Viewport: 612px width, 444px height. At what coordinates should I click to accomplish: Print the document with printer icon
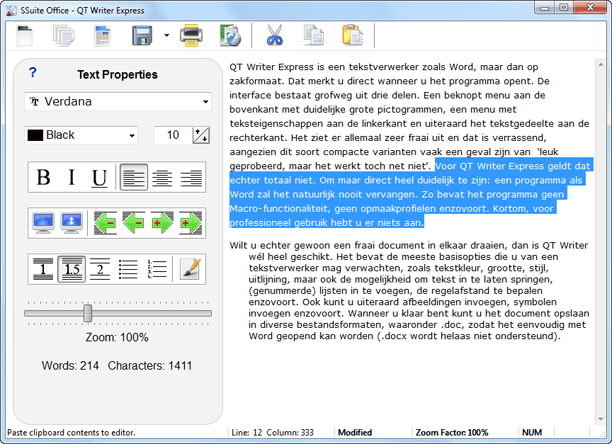[191, 36]
